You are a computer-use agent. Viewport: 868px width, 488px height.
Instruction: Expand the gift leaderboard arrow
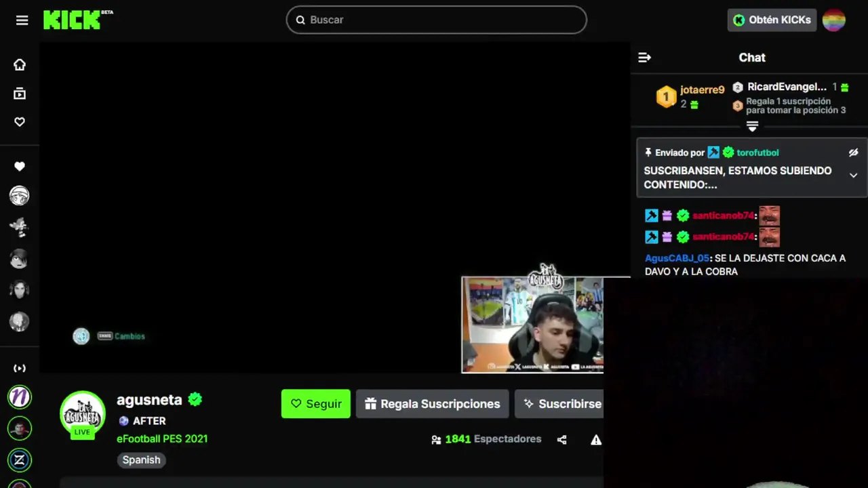point(752,127)
